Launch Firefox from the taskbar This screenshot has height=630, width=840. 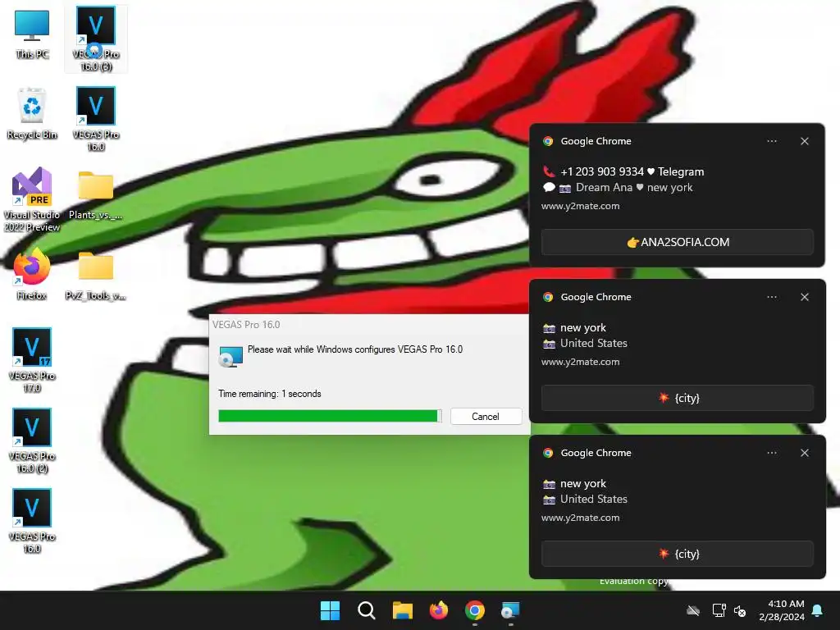[x=439, y=610]
